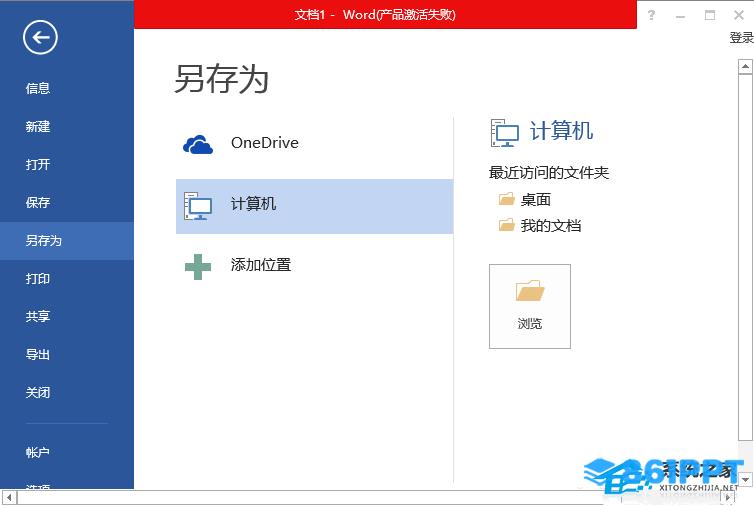The height and width of the screenshot is (506, 754).
Task: Click 登录 sign-in link
Action: pyautogui.click(x=742, y=38)
